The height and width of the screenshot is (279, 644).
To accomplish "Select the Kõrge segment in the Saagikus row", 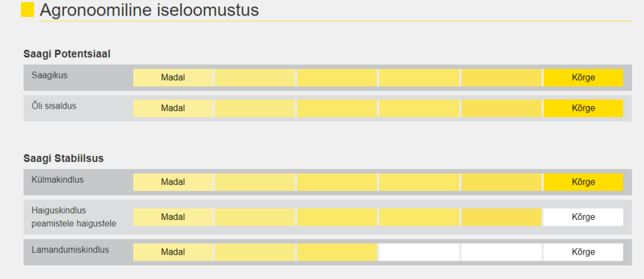I will pyautogui.click(x=583, y=77).
